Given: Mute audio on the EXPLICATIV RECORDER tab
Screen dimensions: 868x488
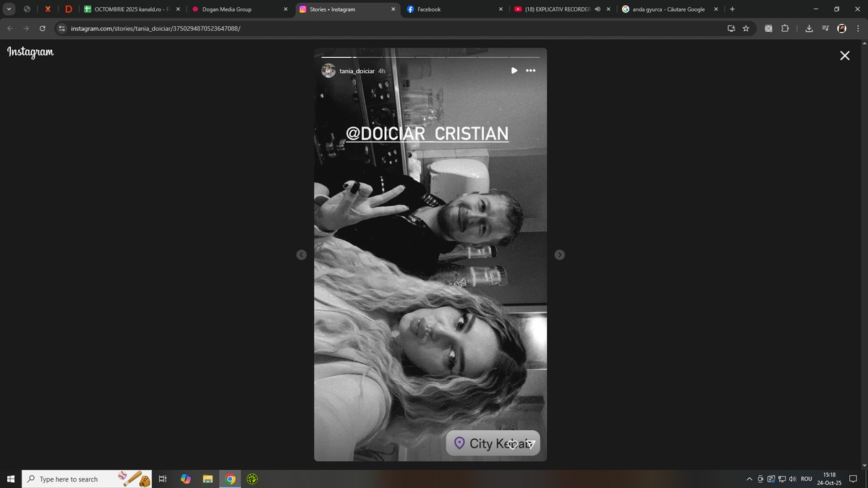Looking at the screenshot, I should 597,9.
